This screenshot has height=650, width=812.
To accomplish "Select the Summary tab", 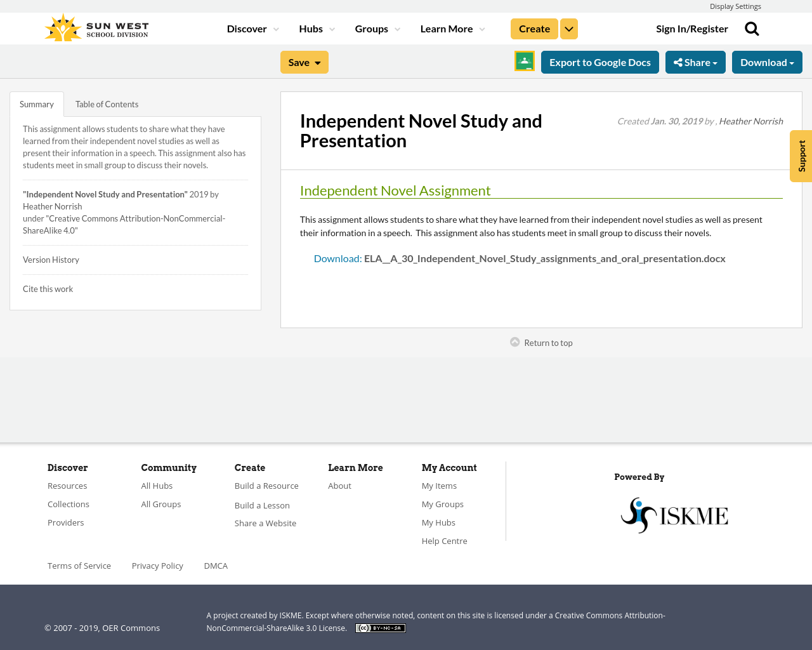I will coord(36,103).
